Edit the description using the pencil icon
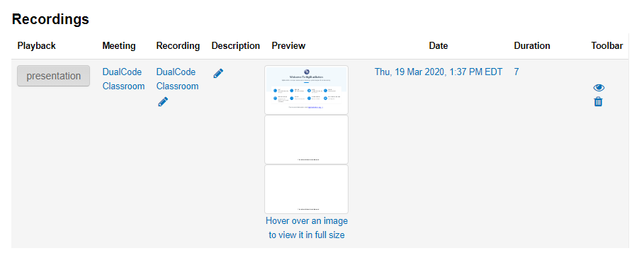The image size is (644, 270). (x=218, y=73)
